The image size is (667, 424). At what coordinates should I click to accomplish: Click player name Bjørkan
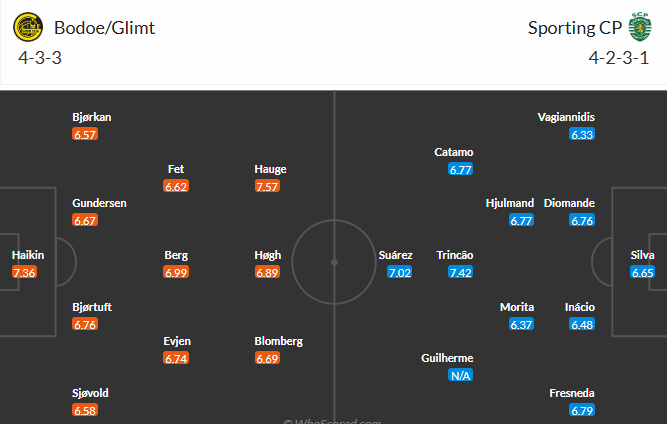tap(92, 117)
